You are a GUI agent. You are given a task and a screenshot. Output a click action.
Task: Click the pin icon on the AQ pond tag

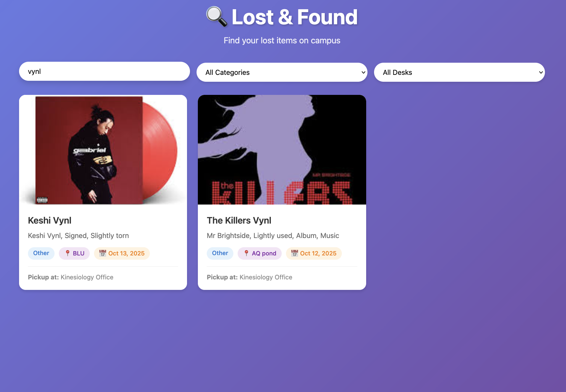tap(246, 253)
